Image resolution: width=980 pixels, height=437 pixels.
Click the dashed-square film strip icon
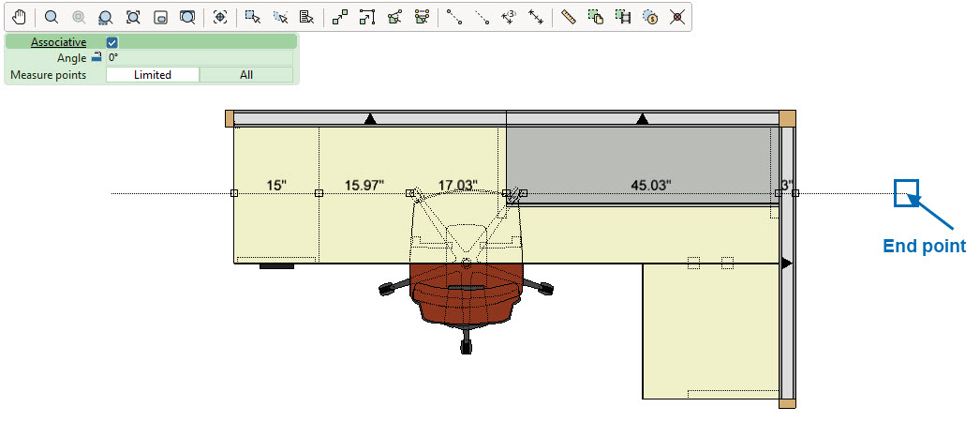622,17
